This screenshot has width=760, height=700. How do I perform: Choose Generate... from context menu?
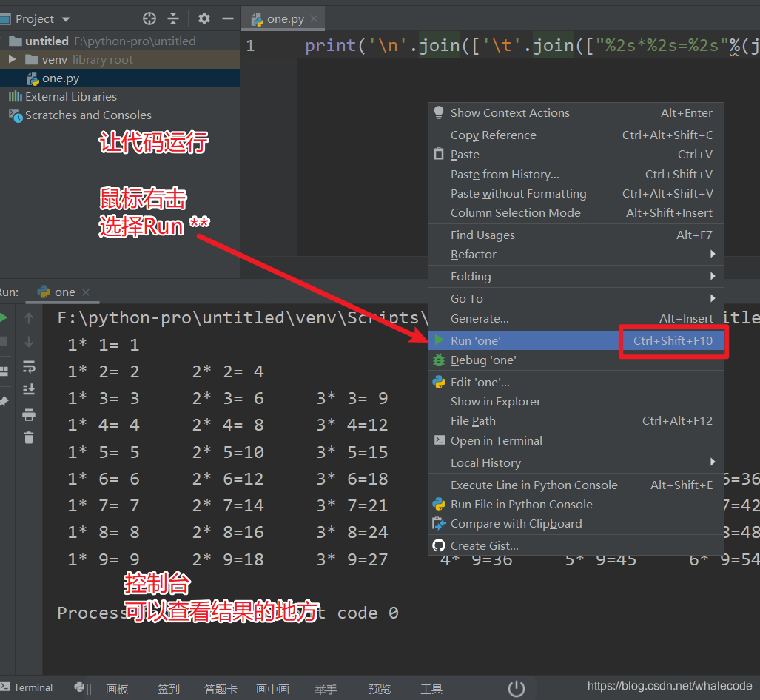[x=576, y=318]
